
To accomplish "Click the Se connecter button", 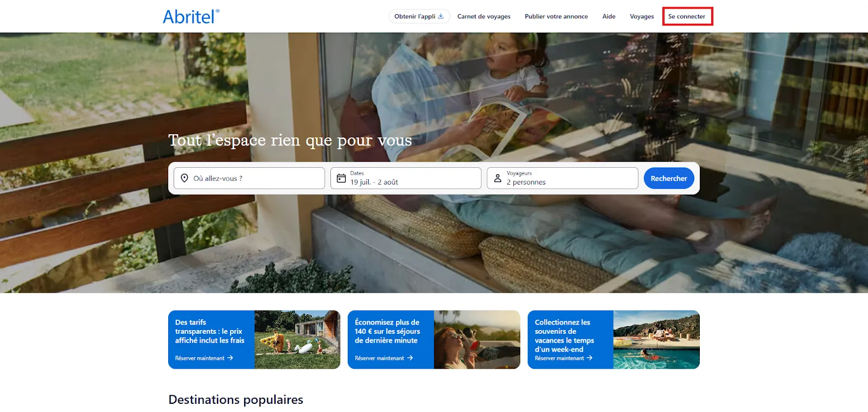I will pos(687,16).
